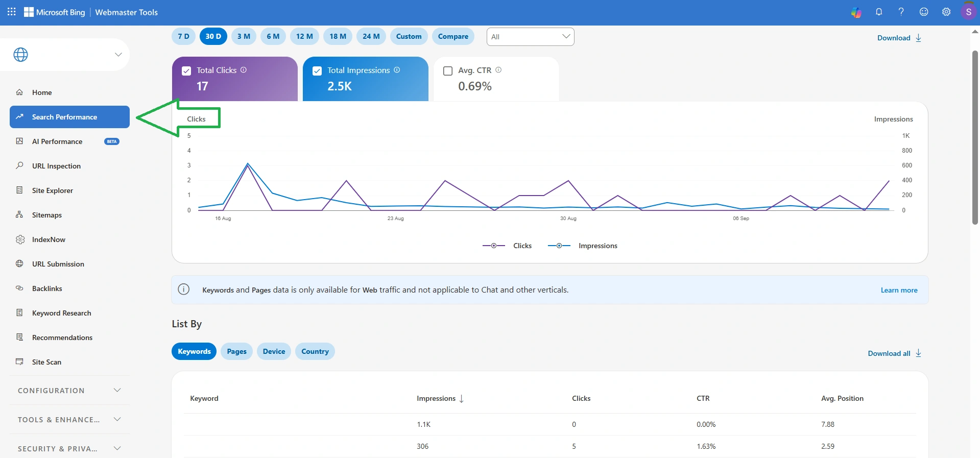The height and width of the screenshot is (458, 980).
Task: Click the Compare button
Action: (x=453, y=36)
